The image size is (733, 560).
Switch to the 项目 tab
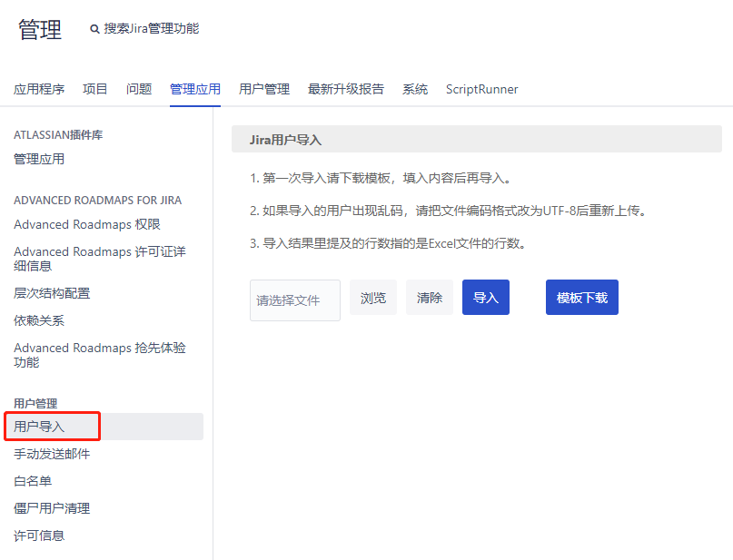(95, 89)
